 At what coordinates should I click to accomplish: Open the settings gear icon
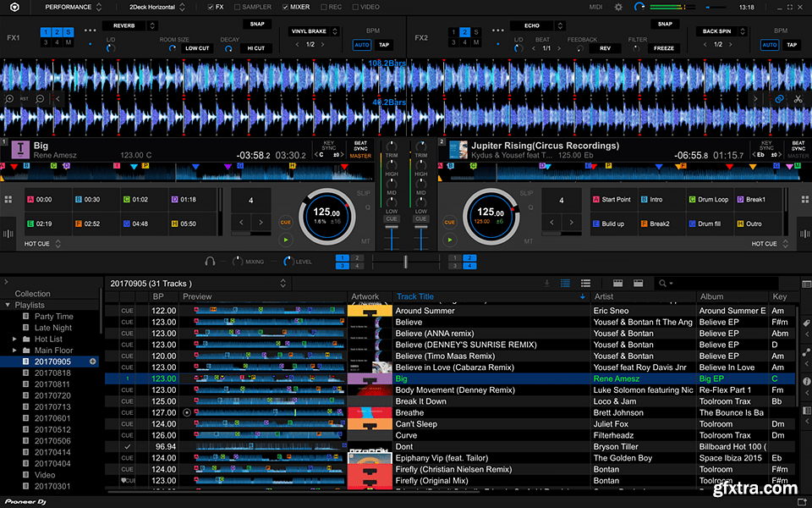618,7
